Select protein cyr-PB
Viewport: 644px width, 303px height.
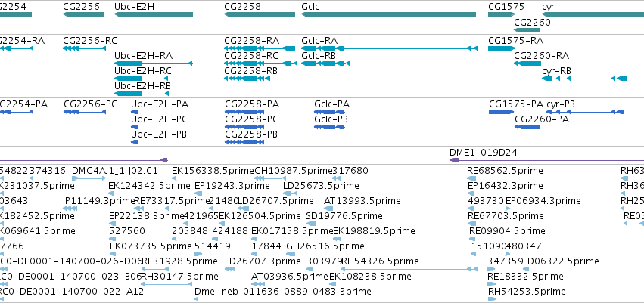(x=585, y=112)
